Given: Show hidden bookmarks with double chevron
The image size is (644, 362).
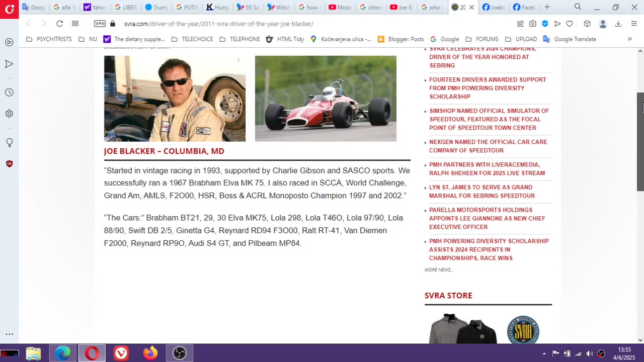Looking at the screenshot, I should tap(629, 39).
